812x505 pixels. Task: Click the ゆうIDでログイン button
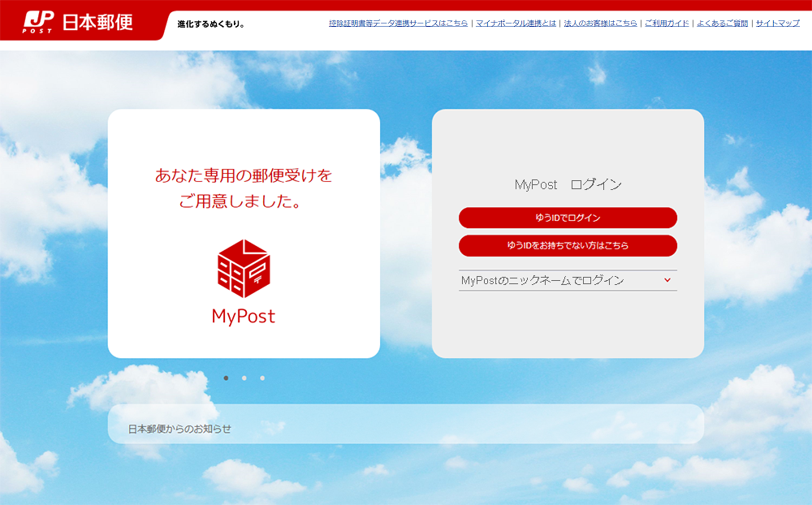(x=568, y=218)
